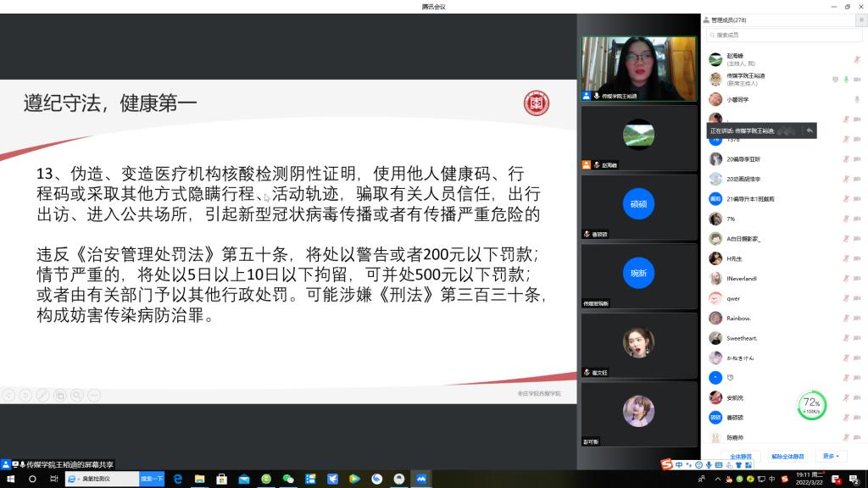
Task: Click avatar of member Sweetheart.
Action: 715,338
